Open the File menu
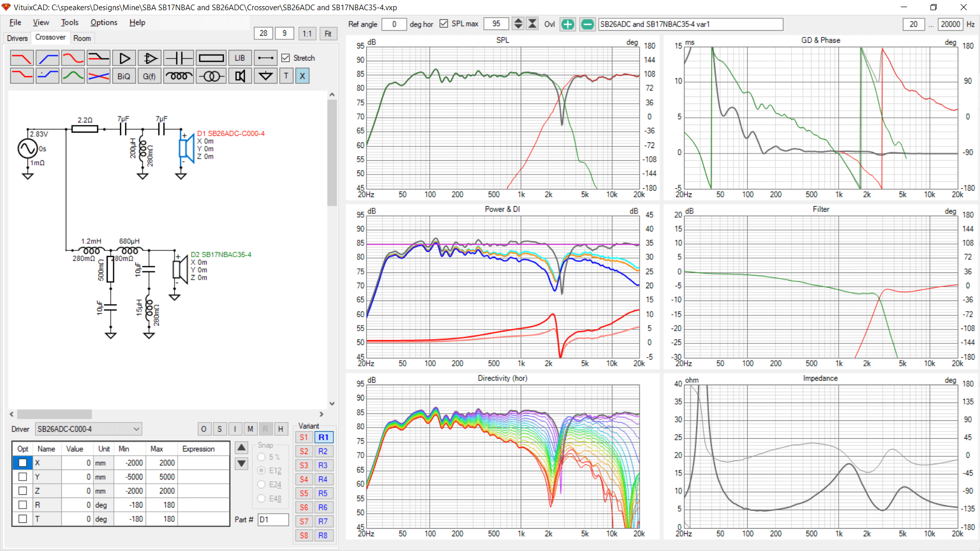The width and height of the screenshot is (980, 551). pos(15,22)
